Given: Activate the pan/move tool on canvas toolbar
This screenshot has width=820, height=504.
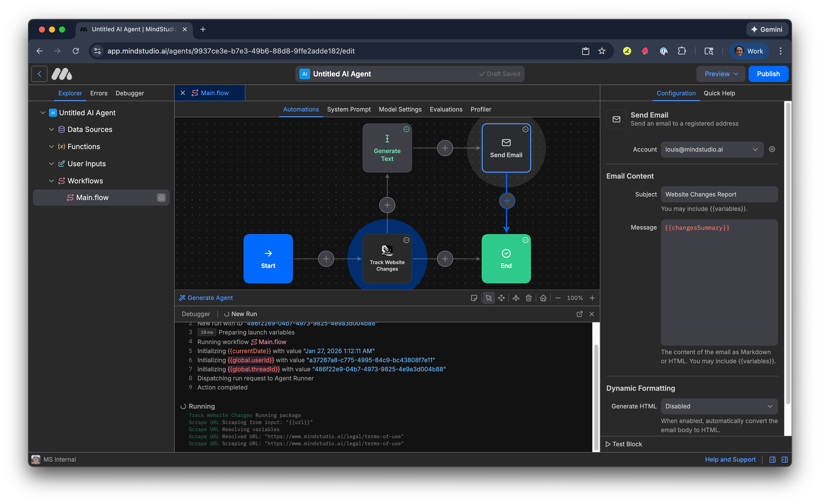Looking at the screenshot, I should click(502, 298).
